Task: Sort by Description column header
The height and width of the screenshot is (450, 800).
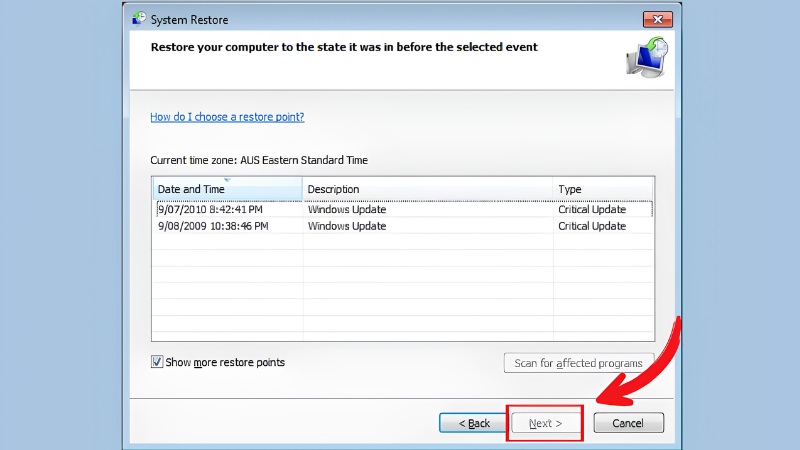Action: pyautogui.click(x=428, y=189)
